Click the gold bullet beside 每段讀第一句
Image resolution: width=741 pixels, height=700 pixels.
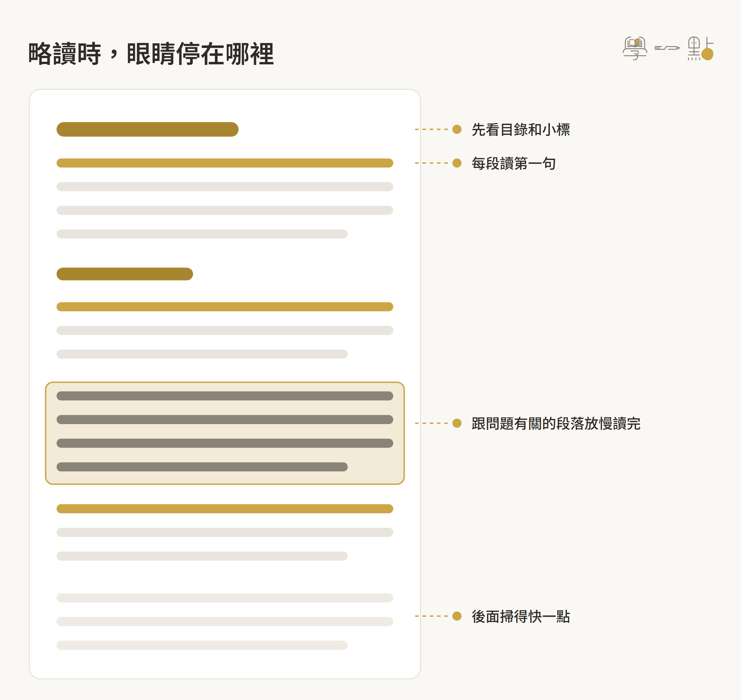point(457,163)
